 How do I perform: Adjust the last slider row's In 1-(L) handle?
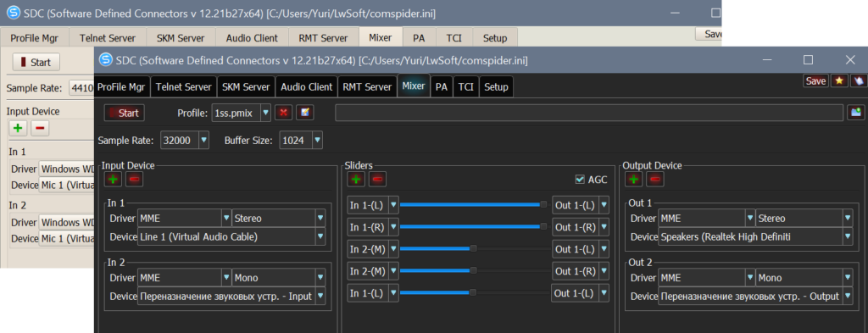point(473,292)
